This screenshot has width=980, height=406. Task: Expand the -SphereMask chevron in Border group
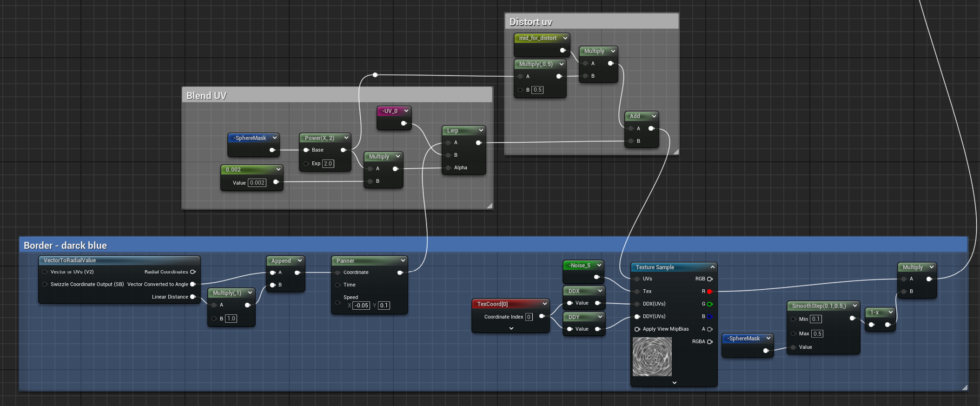coord(768,339)
